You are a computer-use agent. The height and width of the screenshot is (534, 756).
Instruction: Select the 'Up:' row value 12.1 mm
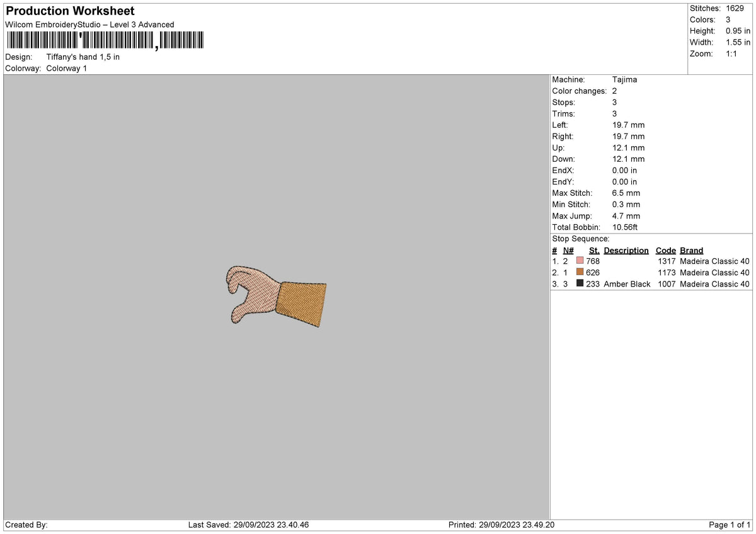[628, 147]
